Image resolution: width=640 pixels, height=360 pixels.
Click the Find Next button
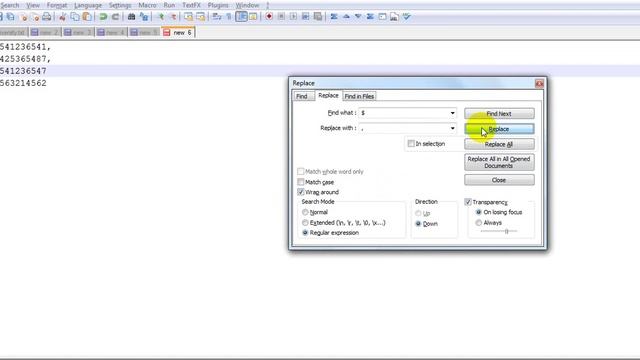click(x=499, y=113)
